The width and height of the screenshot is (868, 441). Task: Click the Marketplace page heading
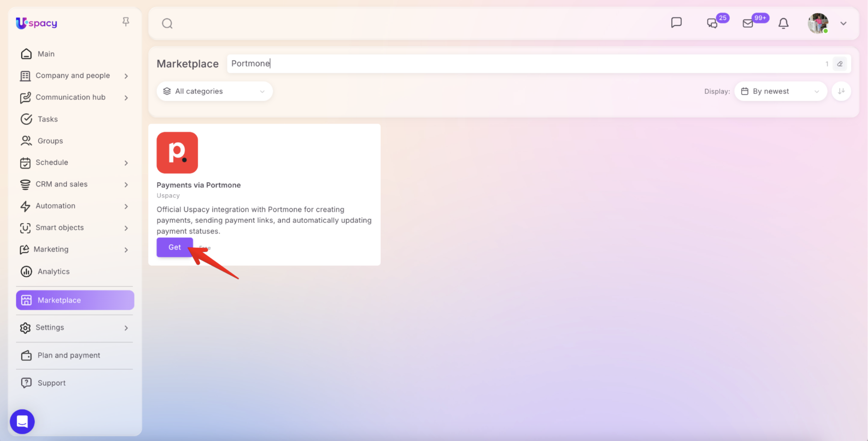(x=188, y=64)
